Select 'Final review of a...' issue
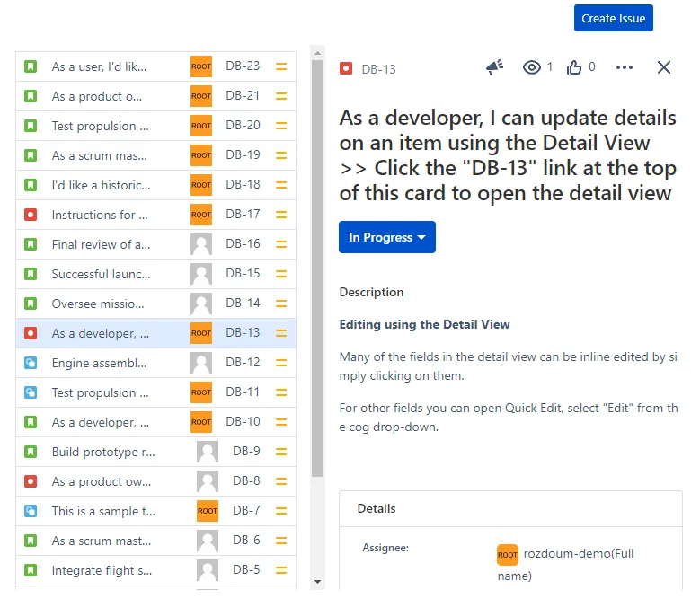The image size is (691, 616). coord(101,244)
